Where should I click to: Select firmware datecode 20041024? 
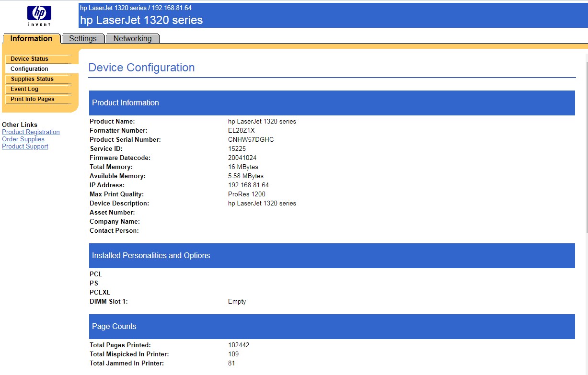(242, 158)
